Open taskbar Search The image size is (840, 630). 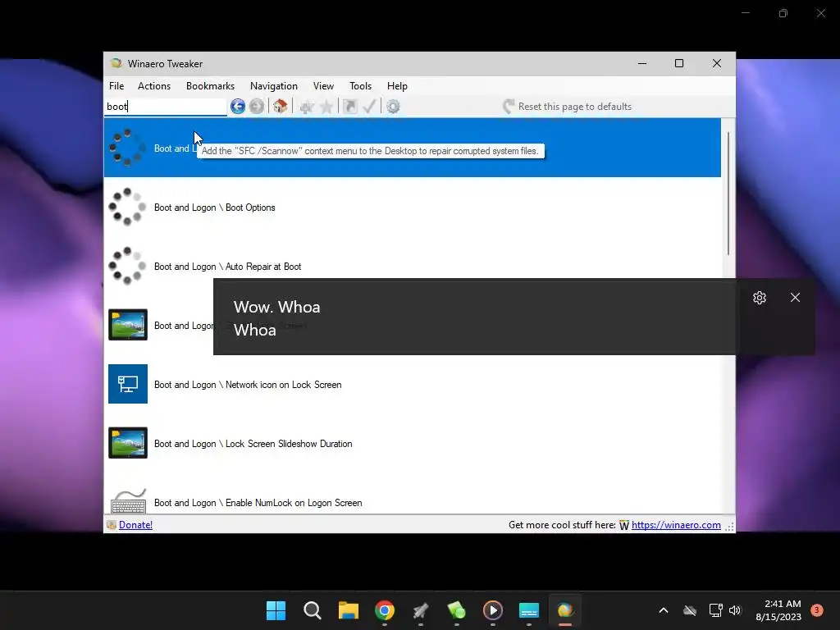pyautogui.click(x=313, y=610)
